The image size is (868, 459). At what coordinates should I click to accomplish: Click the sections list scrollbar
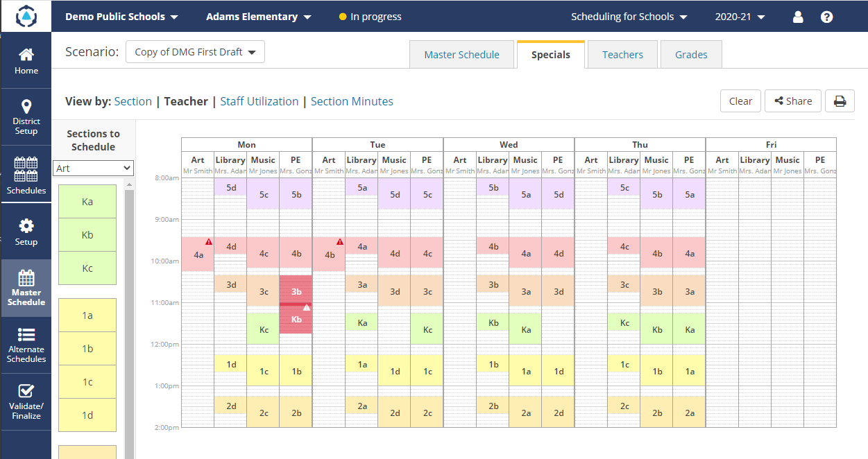pos(128,312)
